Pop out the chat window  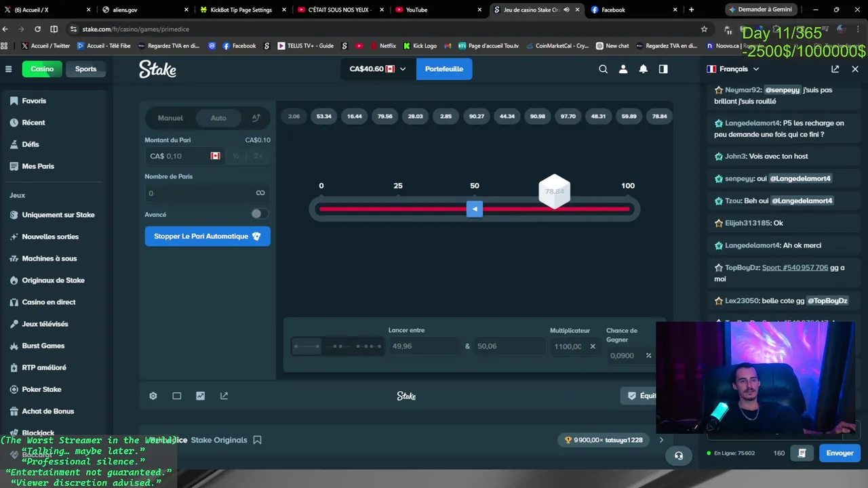pyautogui.click(x=835, y=69)
